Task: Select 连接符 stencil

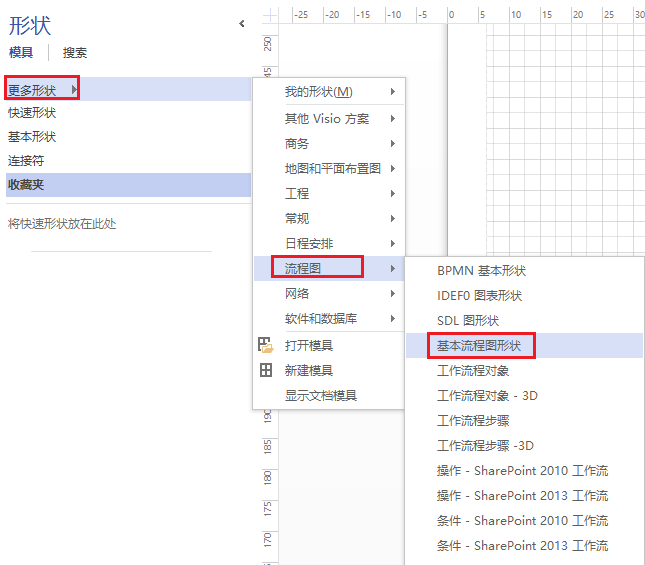Action: coord(128,160)
